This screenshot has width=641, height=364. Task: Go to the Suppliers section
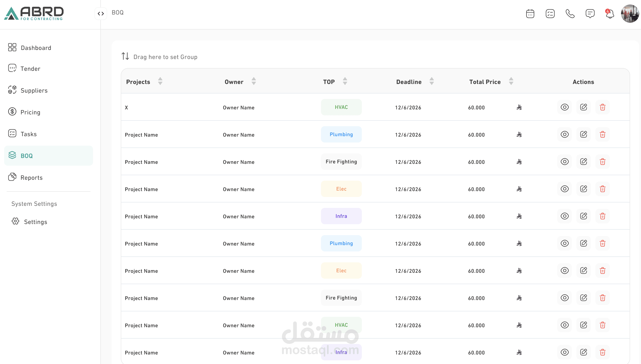[34, 91]
